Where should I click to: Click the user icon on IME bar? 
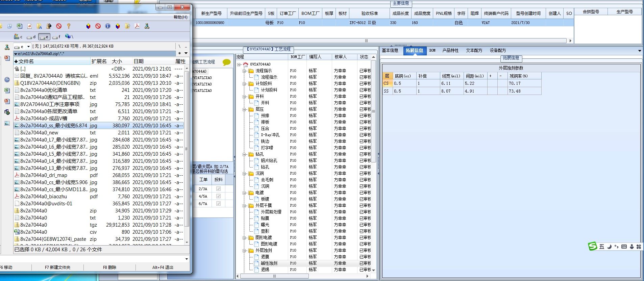(x=631, y=247)
